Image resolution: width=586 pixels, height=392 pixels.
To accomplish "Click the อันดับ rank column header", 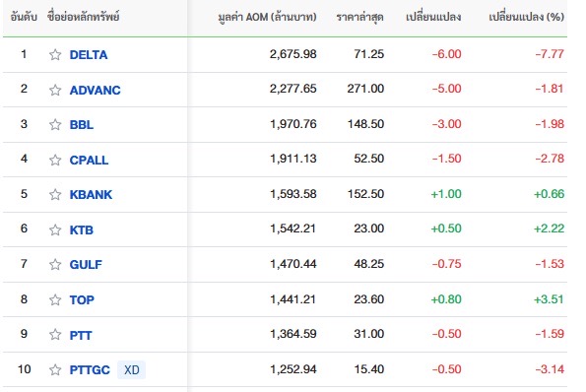I will 24,17.
